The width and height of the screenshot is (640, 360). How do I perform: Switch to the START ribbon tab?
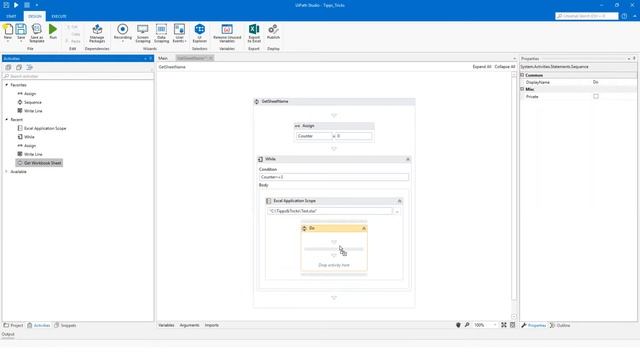click(x=11, y=16)
